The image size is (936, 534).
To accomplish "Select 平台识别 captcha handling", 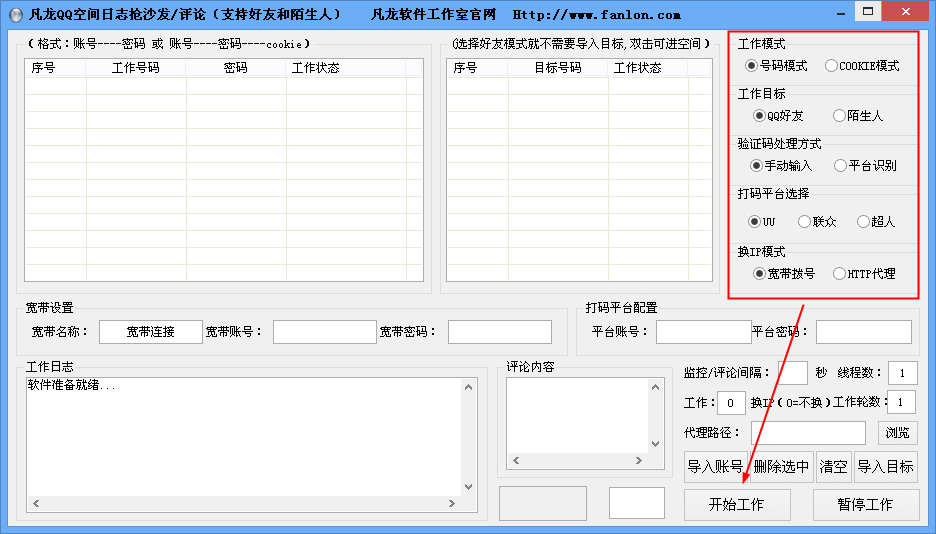I will 866,165.
